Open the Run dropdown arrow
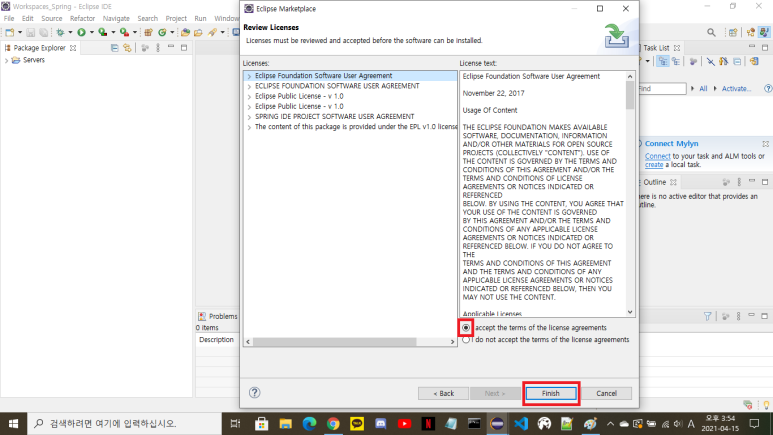773x435 pixels. 91,33
